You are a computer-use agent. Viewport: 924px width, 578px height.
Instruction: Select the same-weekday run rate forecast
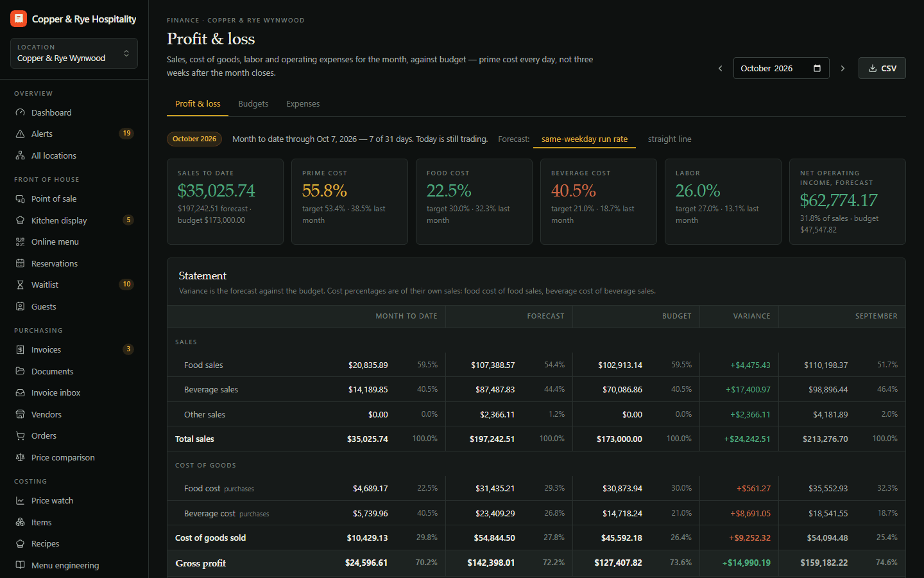(x=585, y=139)
